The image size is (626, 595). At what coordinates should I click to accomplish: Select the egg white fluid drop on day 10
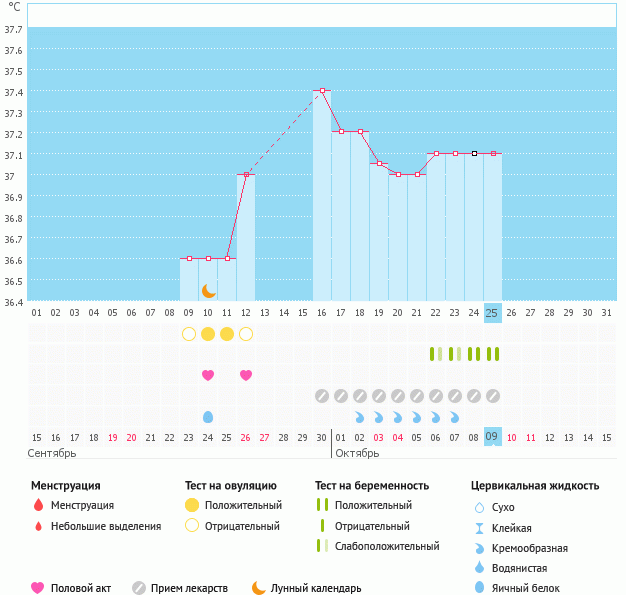(208, 416)
